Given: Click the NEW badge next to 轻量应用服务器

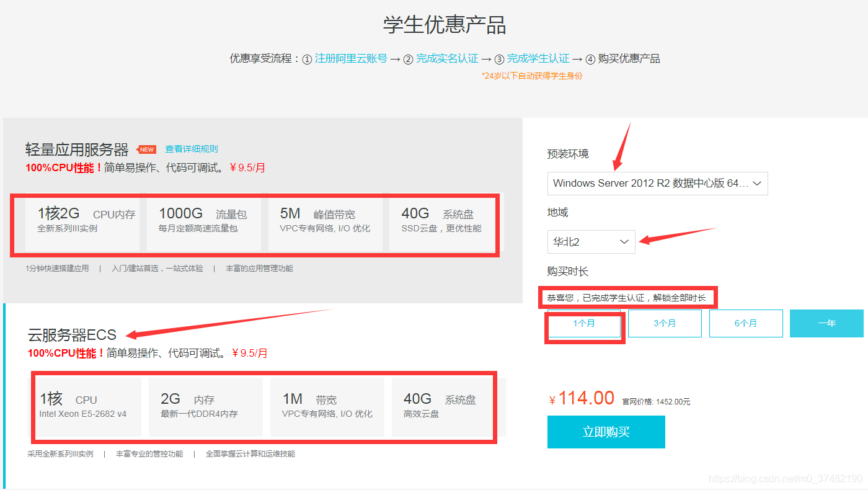Looking at the screenshot, I should [146, 149].
